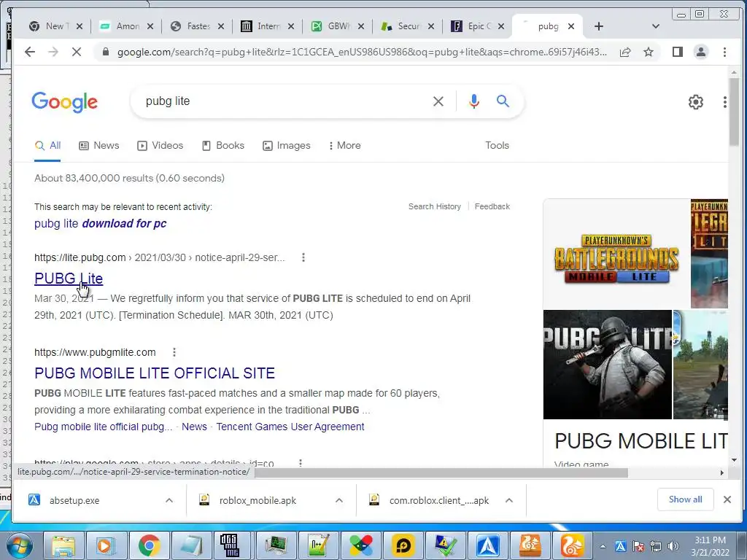The width and height of the screenshot is (747, 560).
Task: Open options for the pubgmlite.com result
Action: point(174,352)
